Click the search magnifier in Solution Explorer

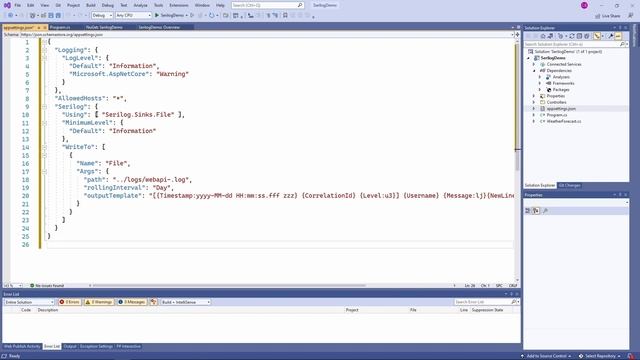(x=622, y=44)
